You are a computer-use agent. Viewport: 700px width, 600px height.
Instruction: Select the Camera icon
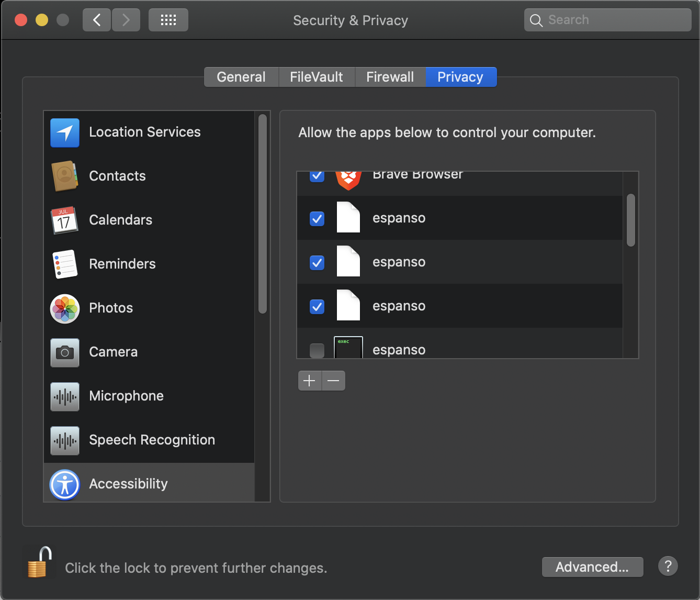[65, 352]
